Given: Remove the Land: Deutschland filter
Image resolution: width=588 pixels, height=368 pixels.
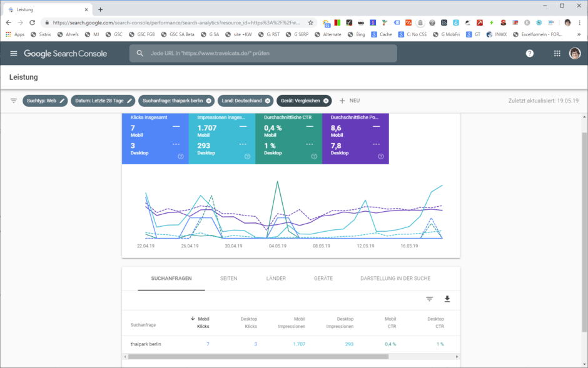Looking at the screenshot, I should pos(267,101).
